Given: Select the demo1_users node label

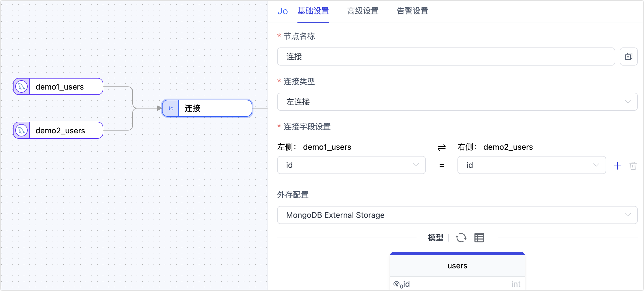Looking at the screenshot, I should [60, 86].
